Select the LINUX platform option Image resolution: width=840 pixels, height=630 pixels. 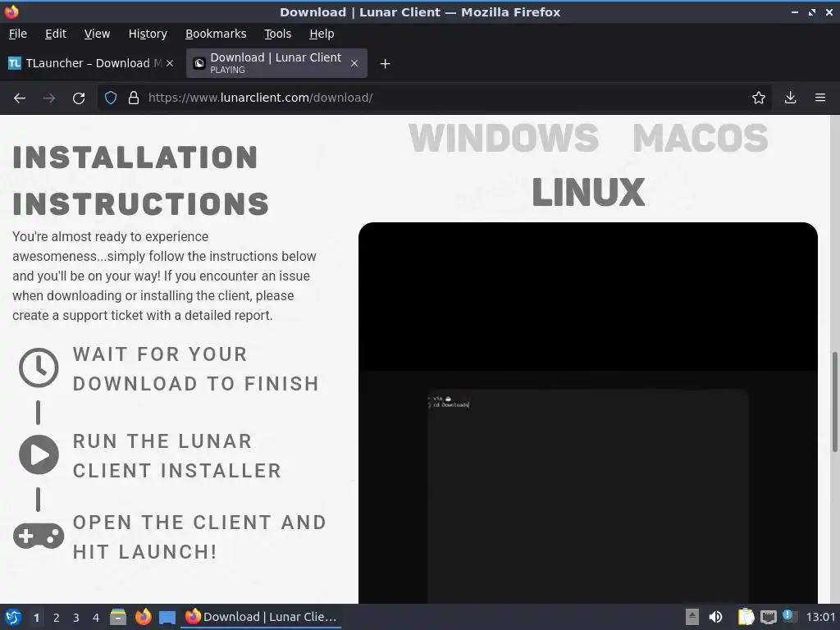coord(588,192)
